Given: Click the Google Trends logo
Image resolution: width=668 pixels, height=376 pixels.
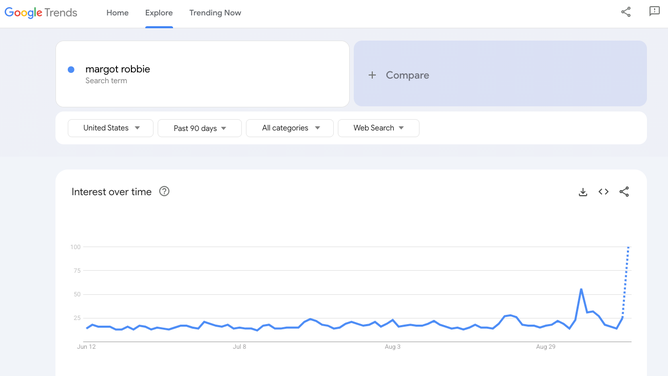Looking at the screenshot, I should click(41, 13).
